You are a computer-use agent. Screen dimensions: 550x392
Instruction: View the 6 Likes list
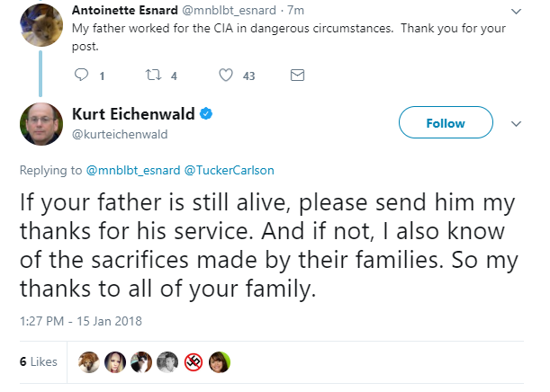point(38,361)
